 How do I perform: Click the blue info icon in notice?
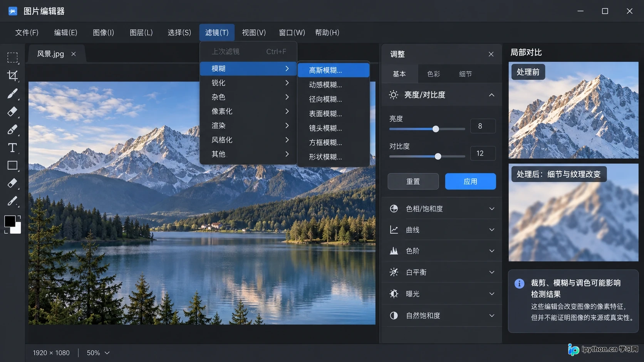pos(519,284)
